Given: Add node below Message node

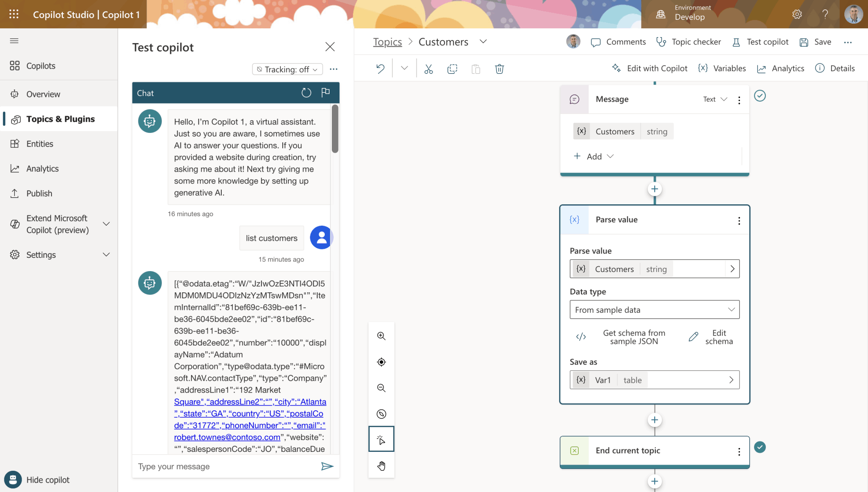Looking at the screenshot, I should point(654,189).
